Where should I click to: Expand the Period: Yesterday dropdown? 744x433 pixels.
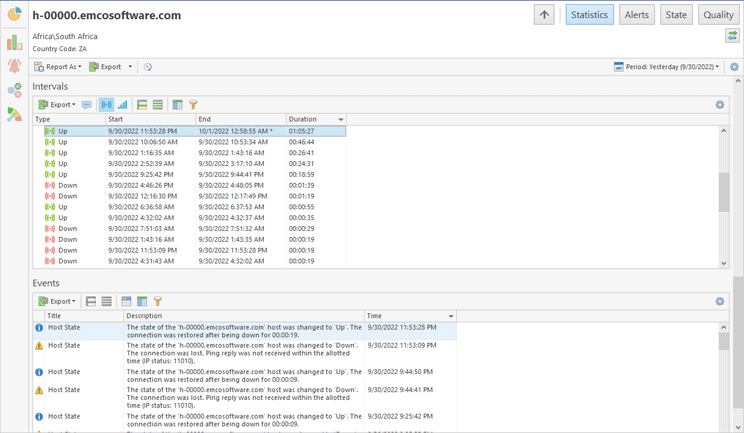pos(666,67)
